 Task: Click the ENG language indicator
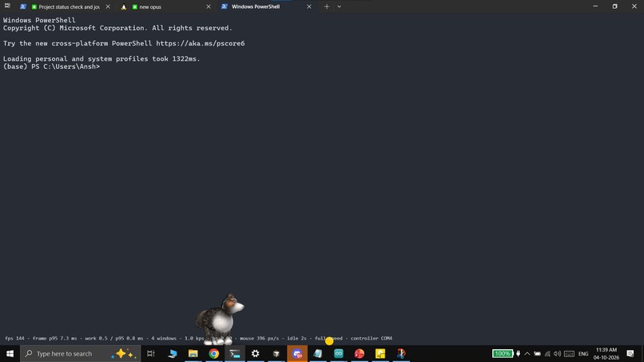click(x=583, y=353)
